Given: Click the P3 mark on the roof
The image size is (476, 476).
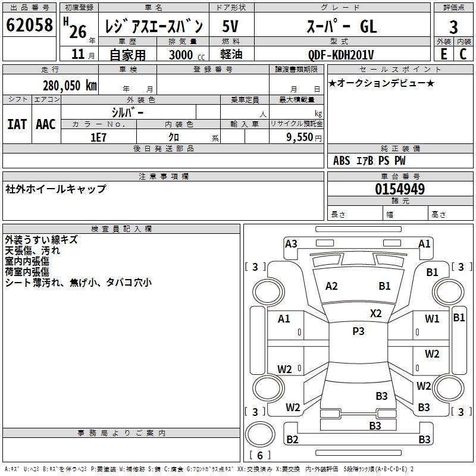Looking at the screenshot, I should click(358, 331).
